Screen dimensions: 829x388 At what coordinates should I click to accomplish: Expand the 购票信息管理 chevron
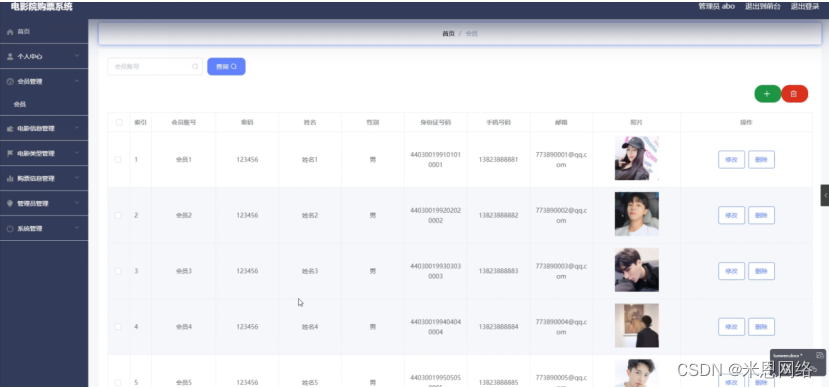[77, 178]
